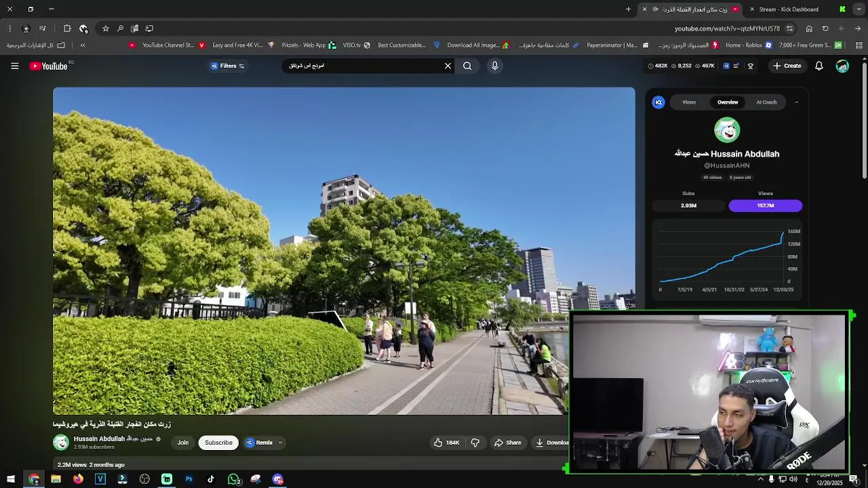
Task: Close the Kick Dashboard tab
Action: (x=752, y=9)
